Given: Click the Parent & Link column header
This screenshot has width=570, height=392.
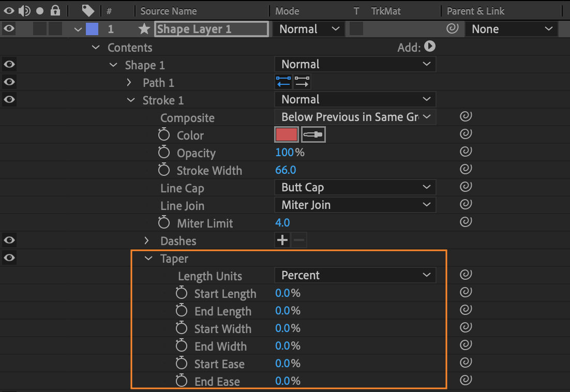Looking at the screenshot, I should click(475, 11).
